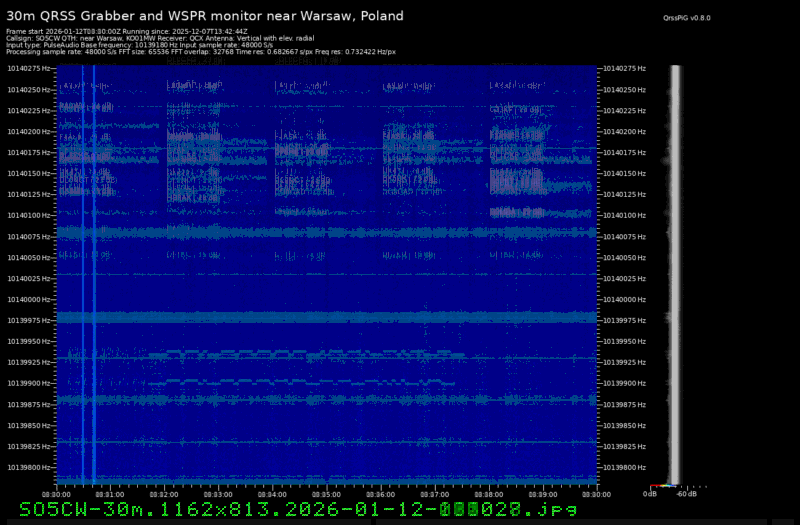
Task: Click 10140175 Hz on the left frequency axis
Action: tap(29, 153)
